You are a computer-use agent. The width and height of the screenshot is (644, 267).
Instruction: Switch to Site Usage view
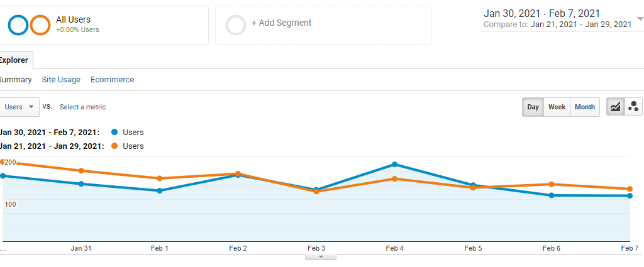click(x=61, y=80)
